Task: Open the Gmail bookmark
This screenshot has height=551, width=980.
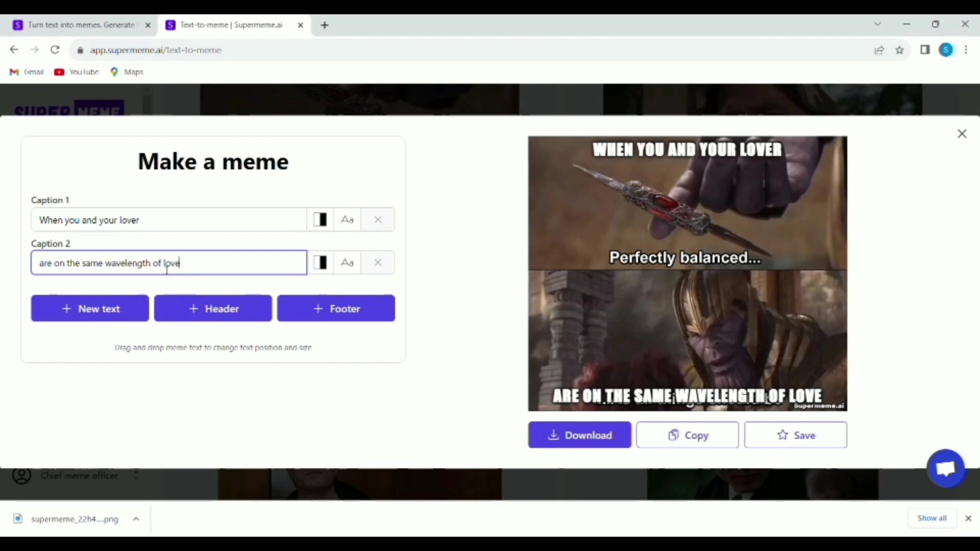Action: point(27,72)
